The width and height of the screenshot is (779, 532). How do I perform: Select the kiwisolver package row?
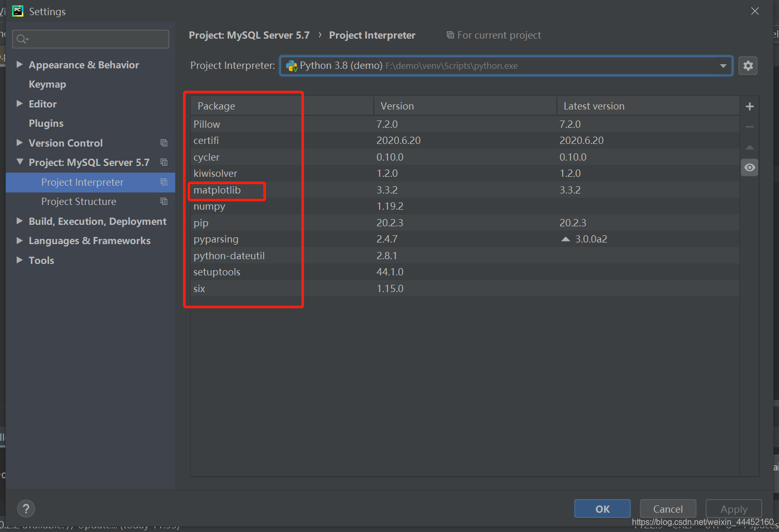point(465,173)
